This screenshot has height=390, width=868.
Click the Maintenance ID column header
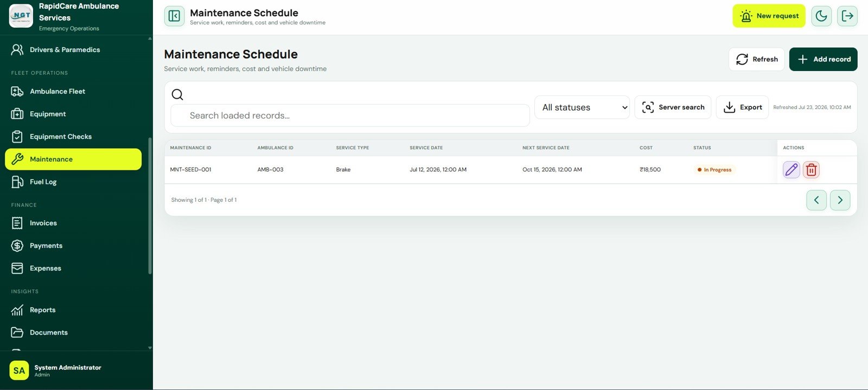pyautogui.click(x=190, y=148)
